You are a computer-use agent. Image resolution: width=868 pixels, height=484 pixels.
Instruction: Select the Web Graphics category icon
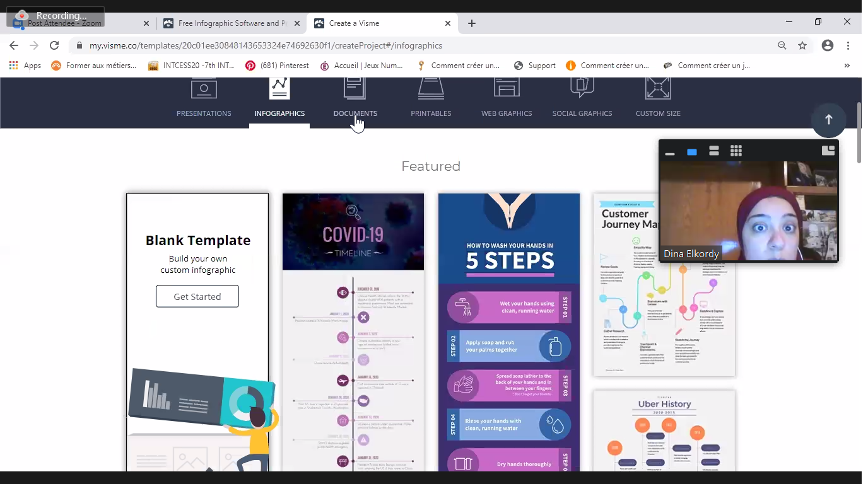(507, 89)
